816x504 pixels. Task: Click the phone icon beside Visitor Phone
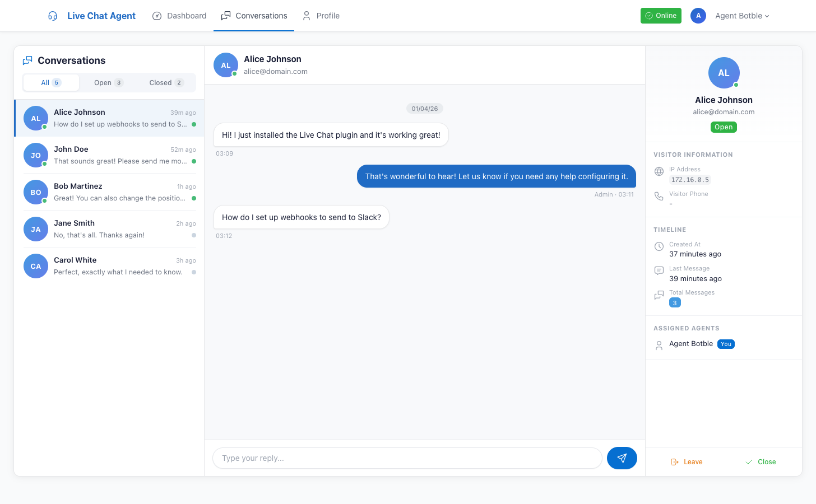(659, 196)
